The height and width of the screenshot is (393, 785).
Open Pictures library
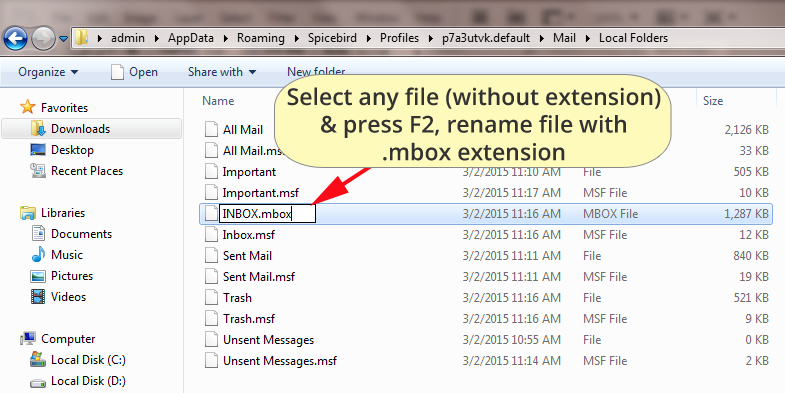pyautogui.click(x=72, y=276)
